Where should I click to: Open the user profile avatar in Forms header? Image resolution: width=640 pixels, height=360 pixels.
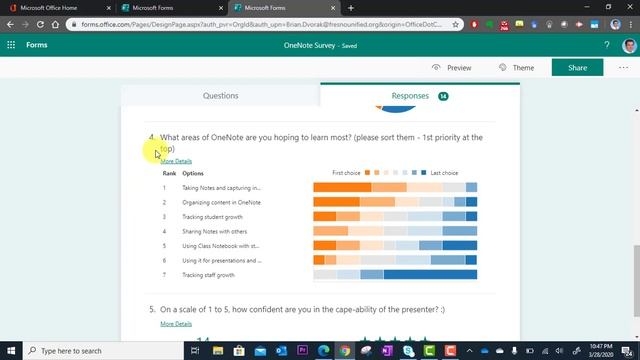(629, 45)
